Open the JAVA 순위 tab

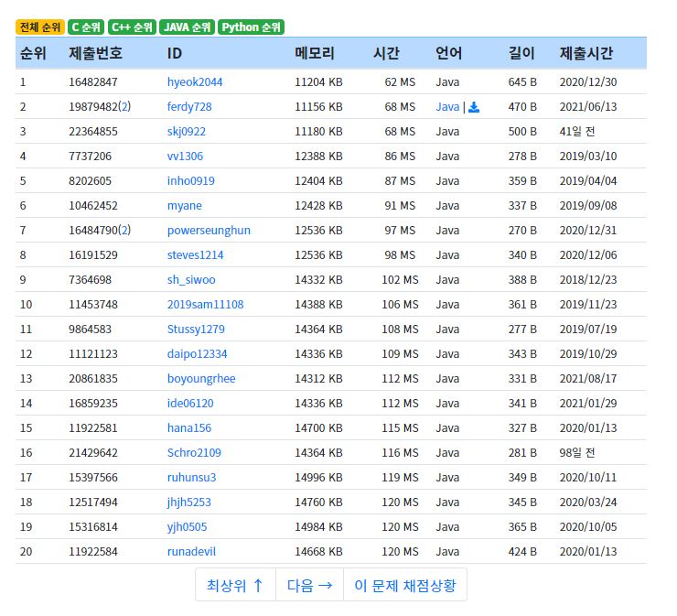(187, 27)
